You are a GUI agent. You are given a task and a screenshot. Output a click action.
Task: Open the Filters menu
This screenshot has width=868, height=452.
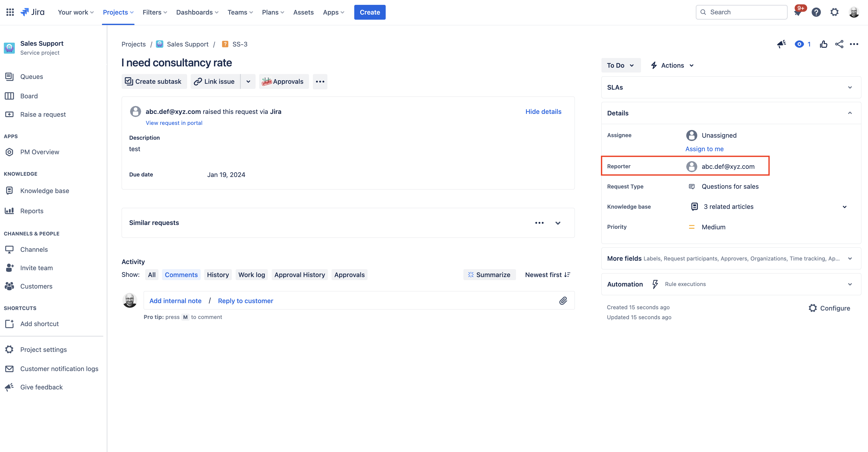[155, 12]
